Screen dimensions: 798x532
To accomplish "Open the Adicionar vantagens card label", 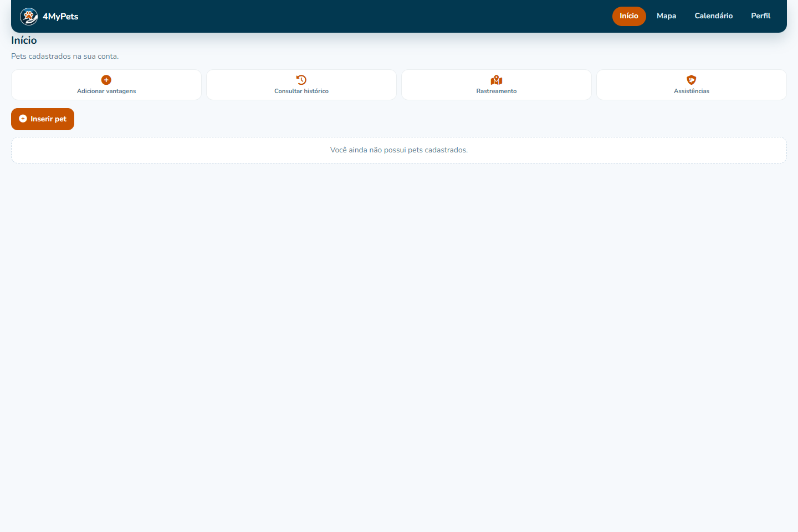I will click(x=106, y=91).
